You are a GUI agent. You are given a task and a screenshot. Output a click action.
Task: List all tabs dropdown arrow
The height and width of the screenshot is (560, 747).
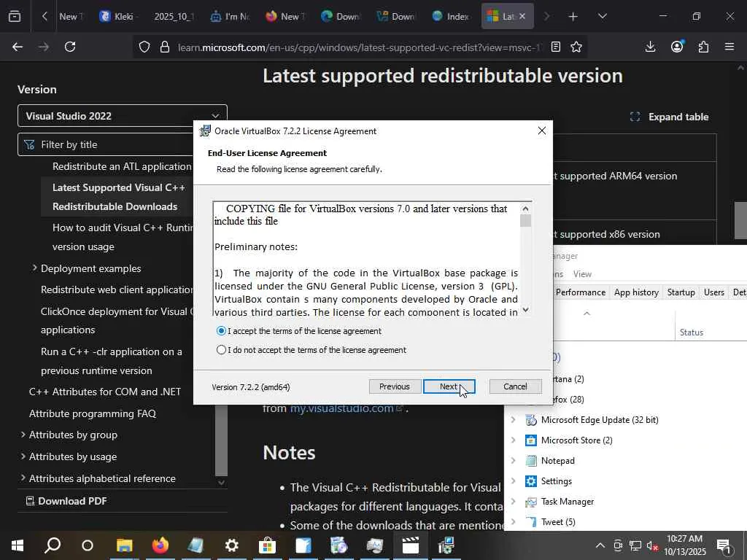coord(603,16)
